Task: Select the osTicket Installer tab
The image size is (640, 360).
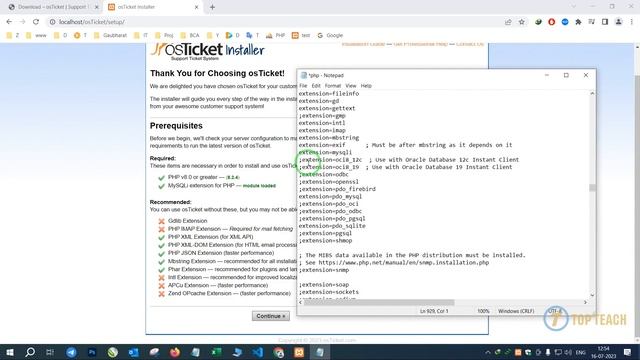Action: 153,7
